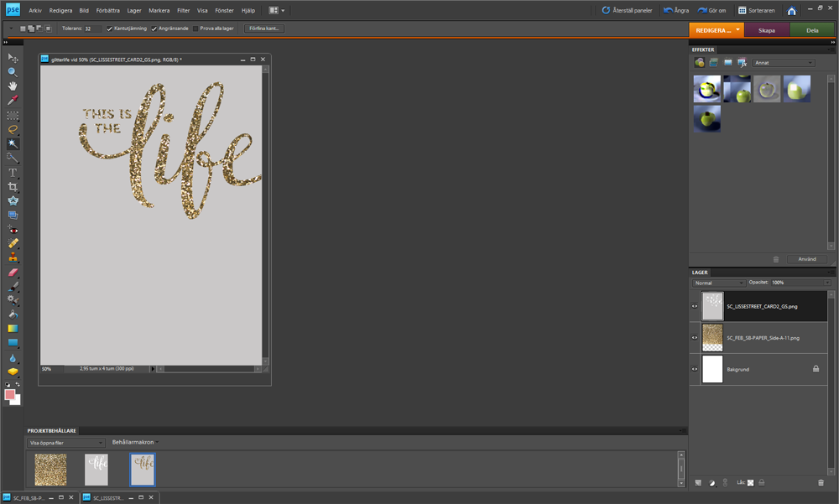The height and width of the screenshot is (504, 839).
Task: Click the delete layer trash icon
Action: coord(821,482)
